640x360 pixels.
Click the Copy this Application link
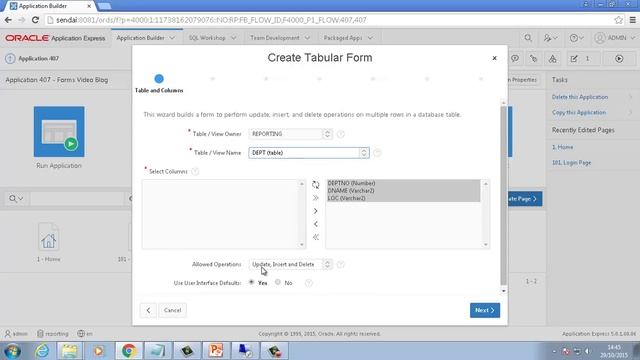click(579, 113)
